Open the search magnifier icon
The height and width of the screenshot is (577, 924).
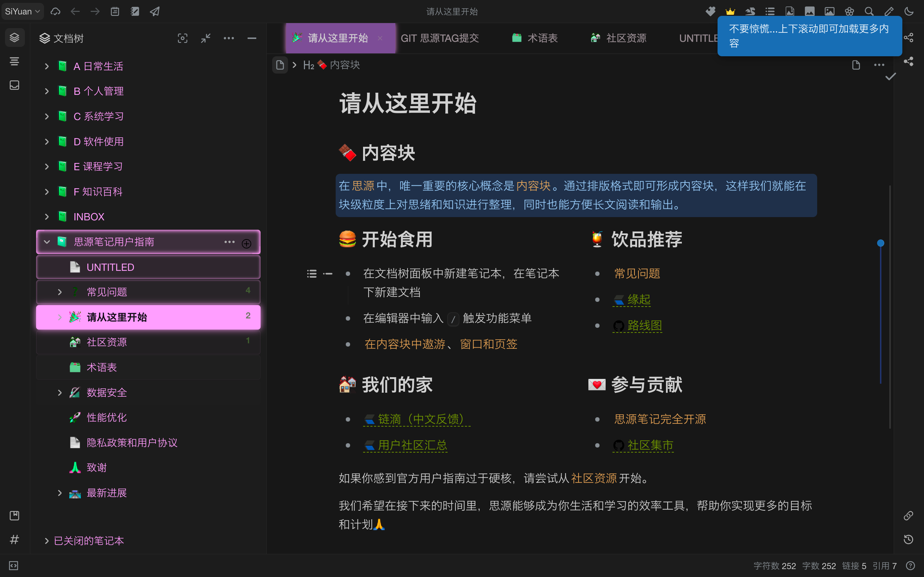pyautogui.click(x=869, y=12)
